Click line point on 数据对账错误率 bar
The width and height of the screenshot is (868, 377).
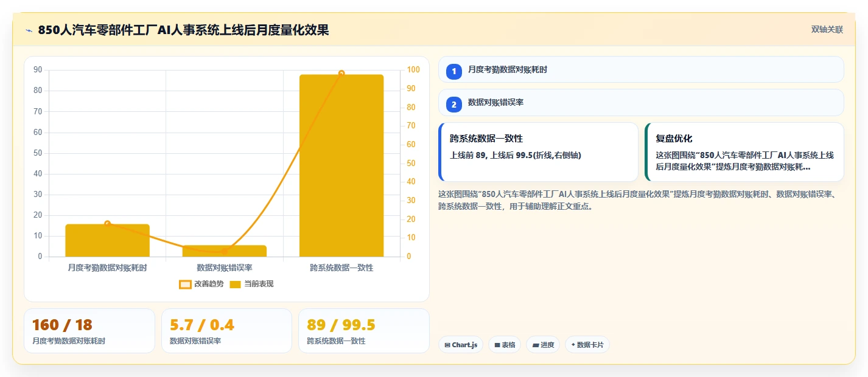224,251
